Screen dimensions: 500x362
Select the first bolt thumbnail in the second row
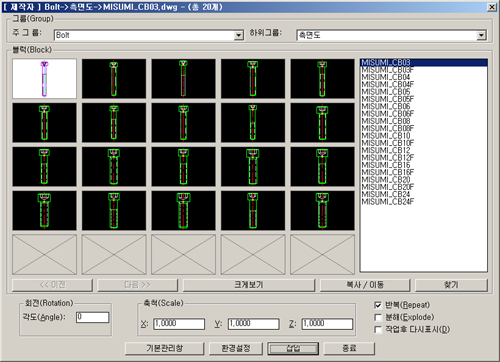click(44, 123)
